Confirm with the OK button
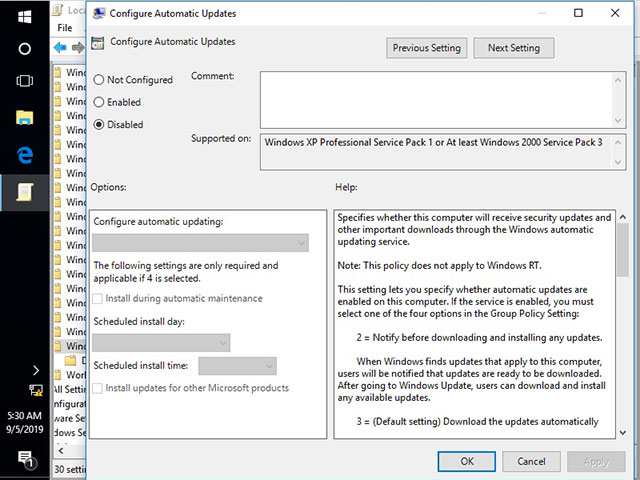Screen dimensions: 640x480 467,461
